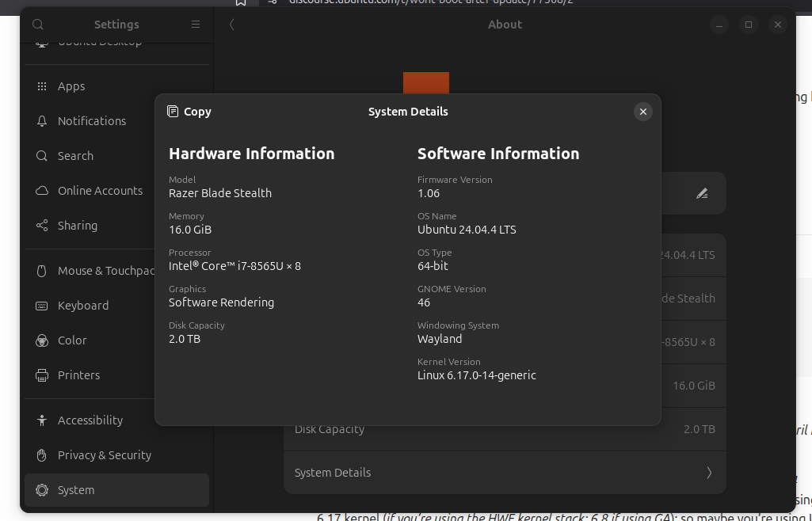This screenshot has width=812, height=521.
Task: Select Notifications in the sidebar
Action: [x=91, y=121]
